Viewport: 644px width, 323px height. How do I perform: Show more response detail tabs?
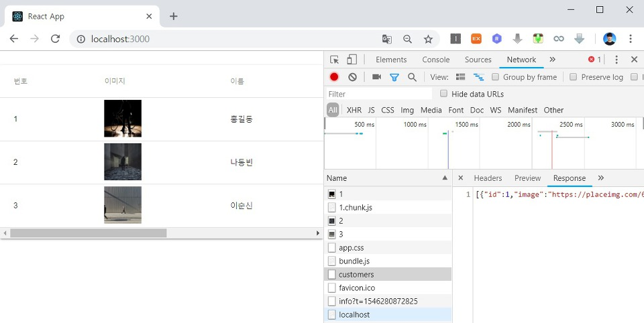(x=600, y=178)
